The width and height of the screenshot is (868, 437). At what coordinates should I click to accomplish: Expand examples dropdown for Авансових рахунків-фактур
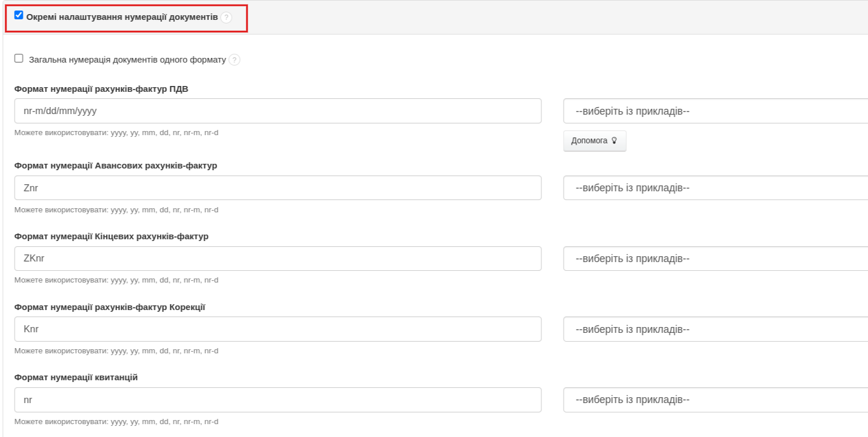click(x=715, y=188)
